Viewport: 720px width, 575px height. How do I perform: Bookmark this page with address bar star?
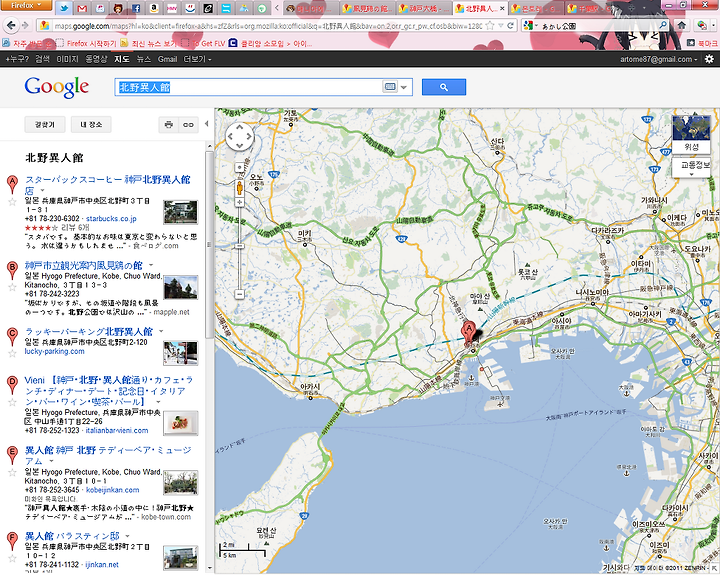tap(489, 26)
